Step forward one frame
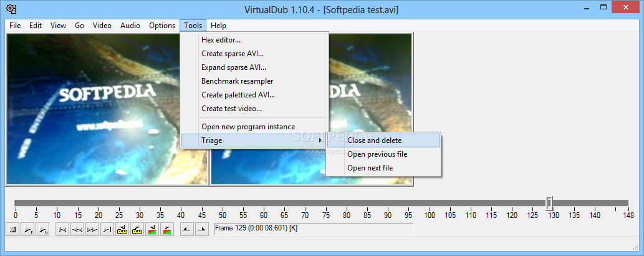This screenshot has height=256, width=644. 92,230
